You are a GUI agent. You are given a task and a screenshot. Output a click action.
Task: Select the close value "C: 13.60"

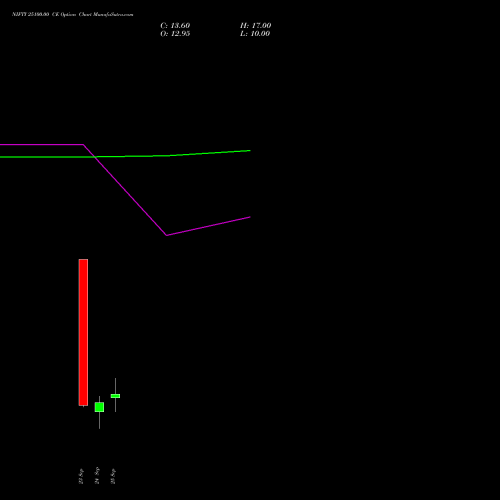(x=175, y=26)
